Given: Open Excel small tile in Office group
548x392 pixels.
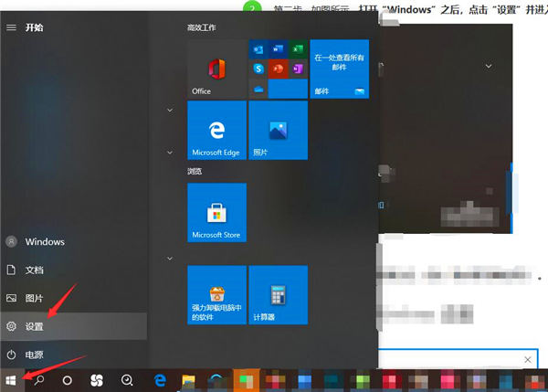Looking at the screenshot, I should pos(296,48).
